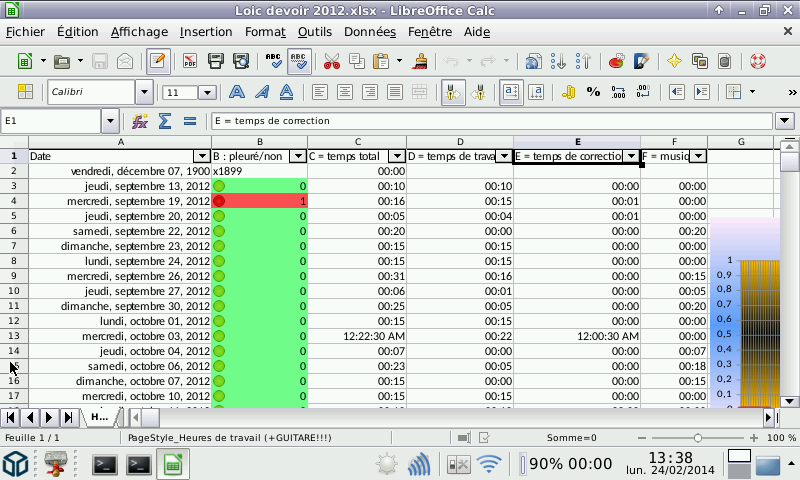Select column C header
Viewport: 800px width, 480px height.
coord(357,142)
